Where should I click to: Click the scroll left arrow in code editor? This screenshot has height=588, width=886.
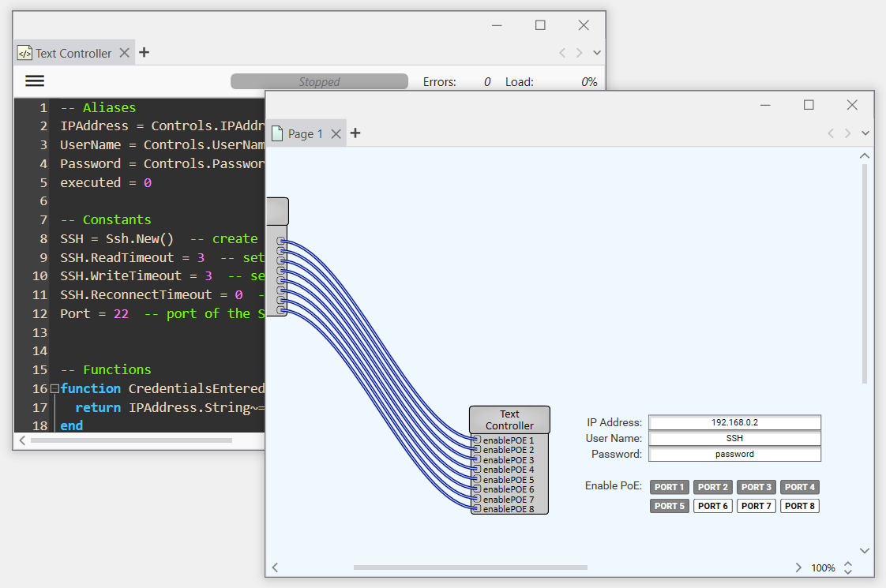coord(22,440)
